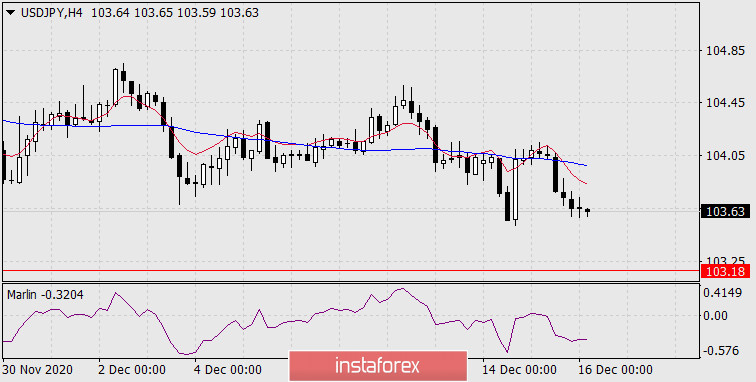Image resolution: width=756 pixels, height=382 pixels.
Task: Click the 104.85 price axis label
Action: point(725,51)
